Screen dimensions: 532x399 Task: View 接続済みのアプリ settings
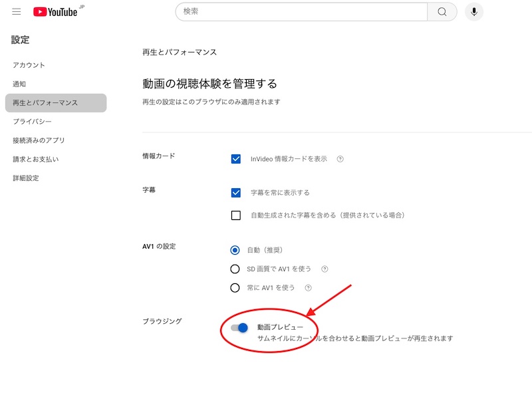pos(39,141)
